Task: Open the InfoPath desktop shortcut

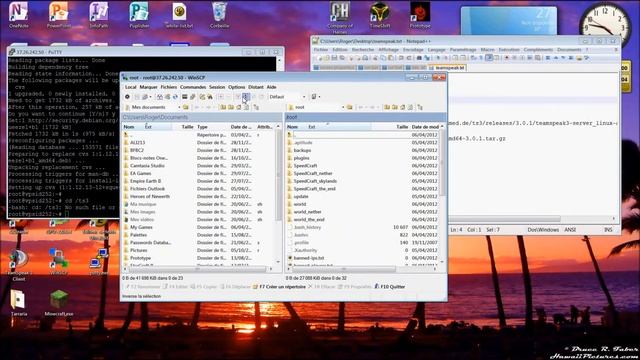Action: [98, 15]
